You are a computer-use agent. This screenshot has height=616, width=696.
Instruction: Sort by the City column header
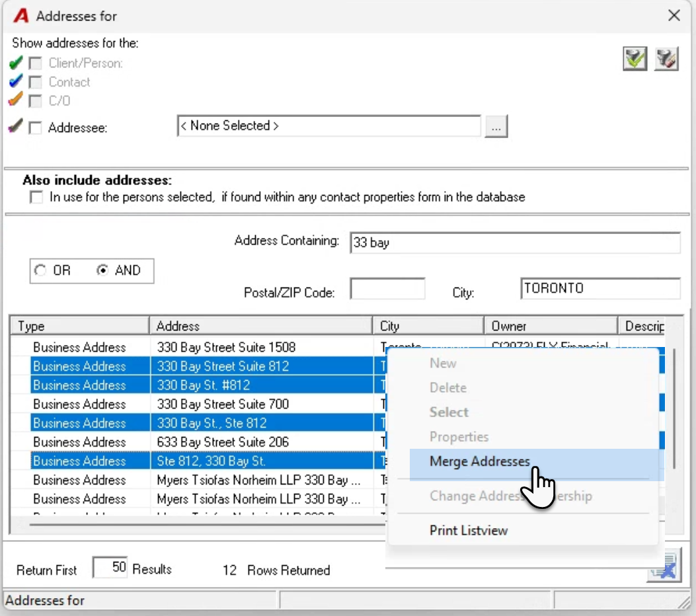coord(428,326)
